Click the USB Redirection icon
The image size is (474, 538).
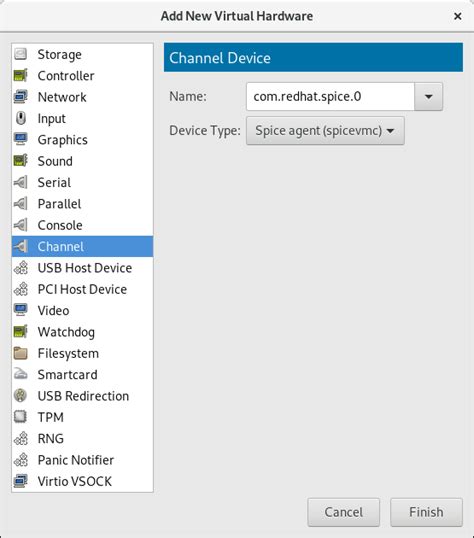(21, 396)
